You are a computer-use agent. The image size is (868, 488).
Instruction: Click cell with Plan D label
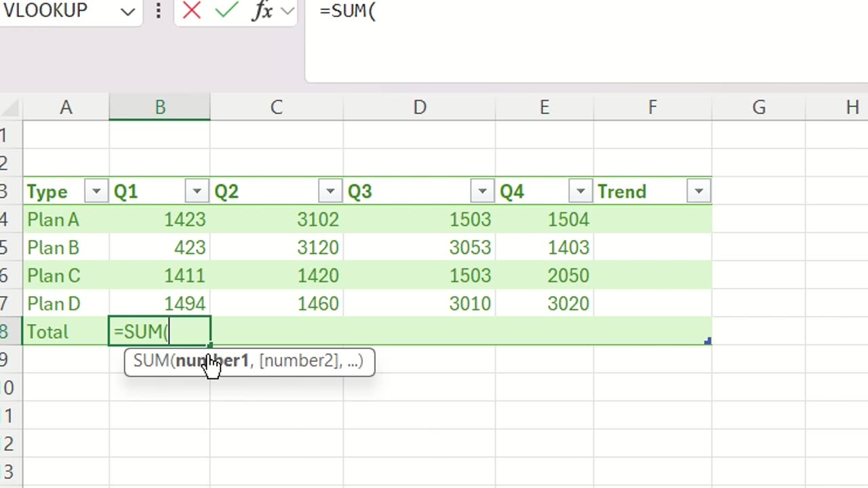click(66, 303)
